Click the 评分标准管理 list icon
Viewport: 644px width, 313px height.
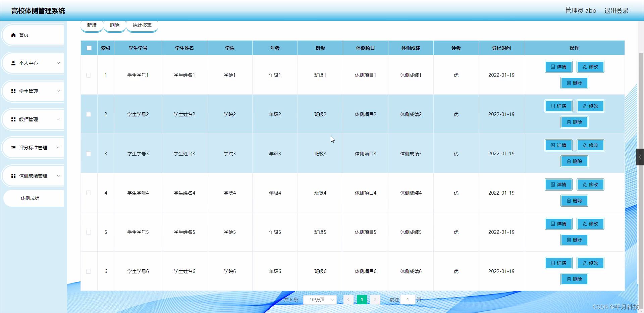click(x=13, y=148)
